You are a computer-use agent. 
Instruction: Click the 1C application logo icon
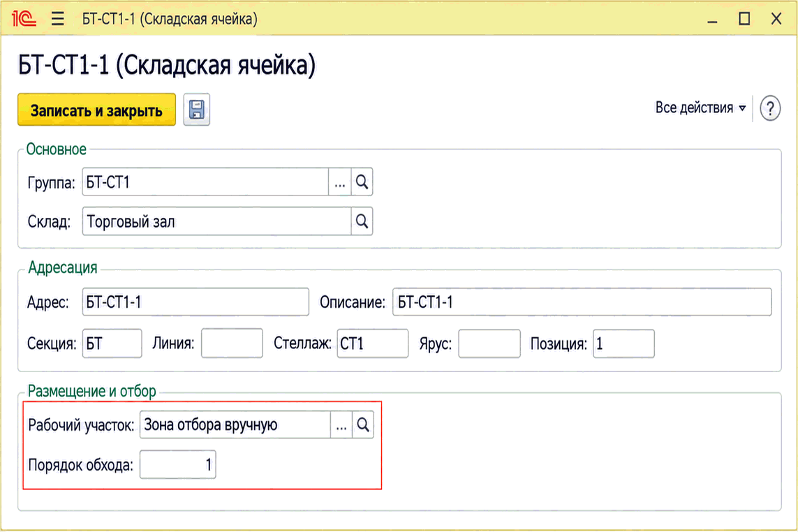tap(24, 19)
